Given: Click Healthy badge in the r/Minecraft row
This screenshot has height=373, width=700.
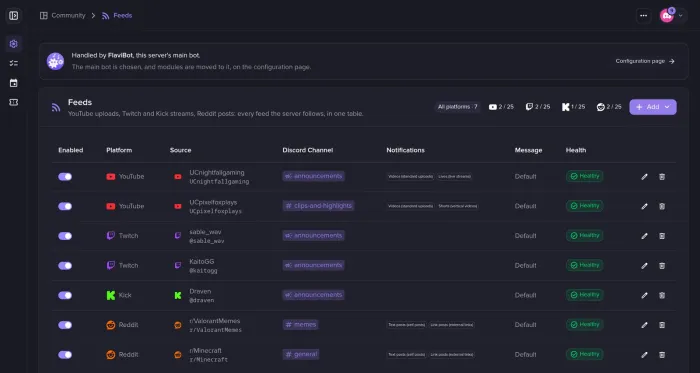Looking at the screenshot, I should coord(585,354).
